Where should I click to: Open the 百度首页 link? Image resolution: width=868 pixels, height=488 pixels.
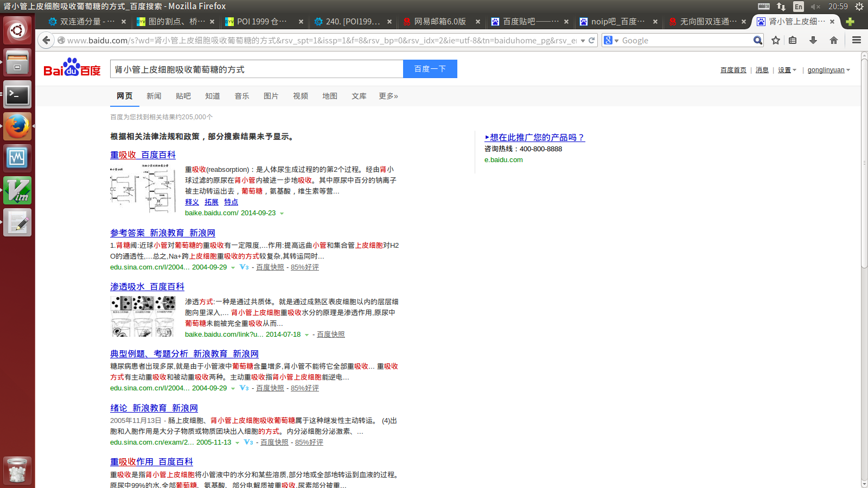[x=733, y=70]
